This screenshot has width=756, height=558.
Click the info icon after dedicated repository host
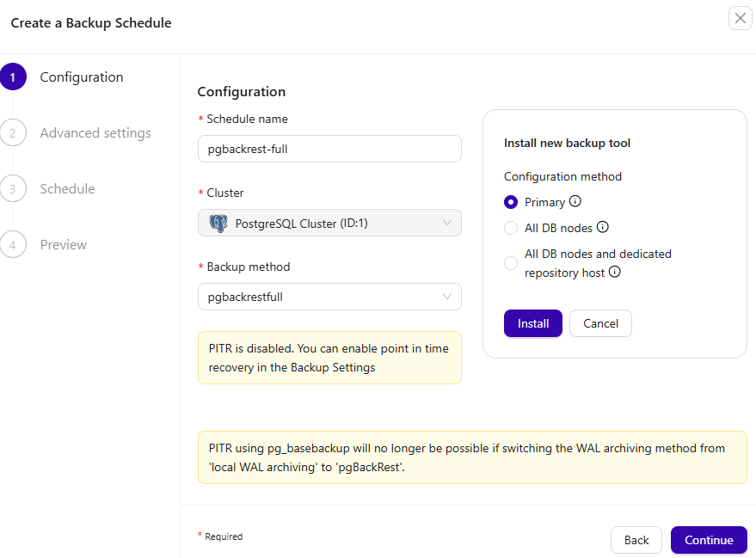615,272
